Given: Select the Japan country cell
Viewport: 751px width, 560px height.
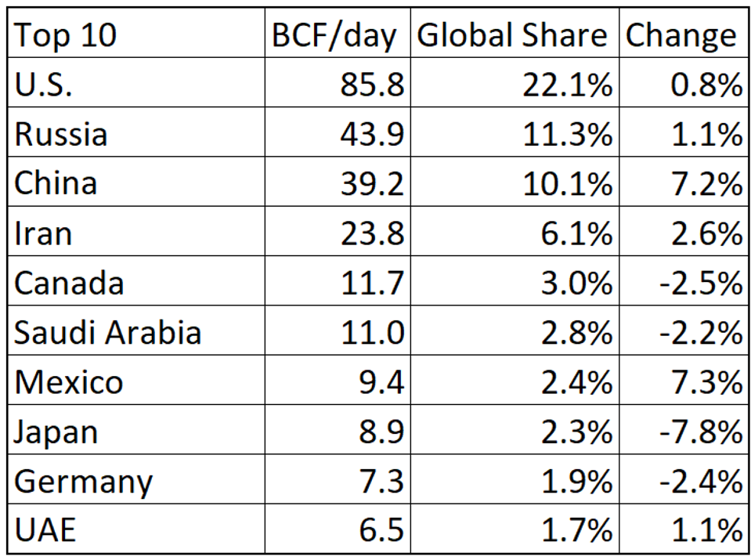Looking at the screenshot, I should (x=56, y=431).
